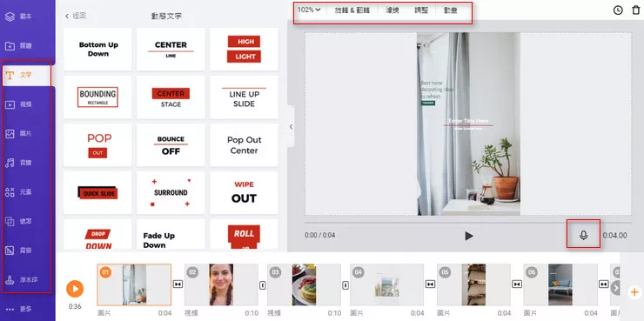This screenshot has height=321, width=644.
Task: Open the 範本 templates section in sidebar
Action: click(18, 17)
